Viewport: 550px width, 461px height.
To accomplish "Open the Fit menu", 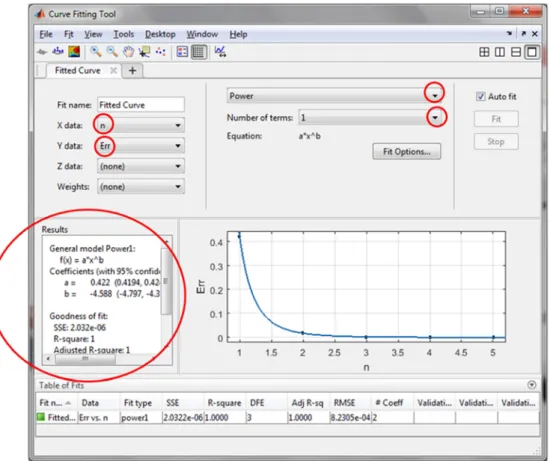I will pos(68,34).
